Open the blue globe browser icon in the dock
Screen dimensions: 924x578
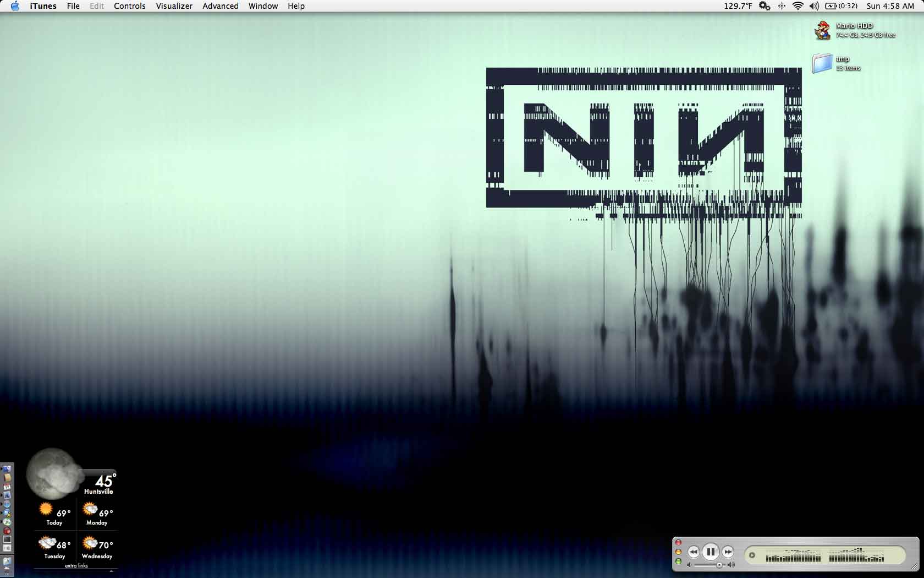click(7, 504)
